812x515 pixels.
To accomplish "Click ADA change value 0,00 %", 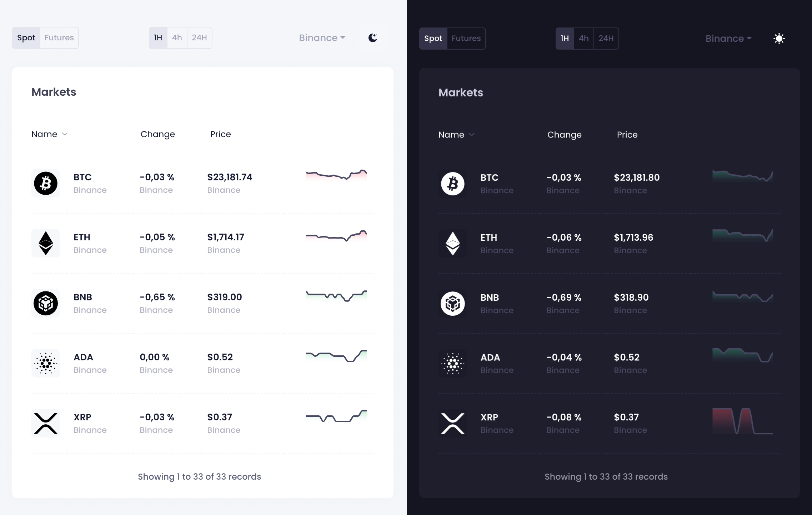I will 155,357.
